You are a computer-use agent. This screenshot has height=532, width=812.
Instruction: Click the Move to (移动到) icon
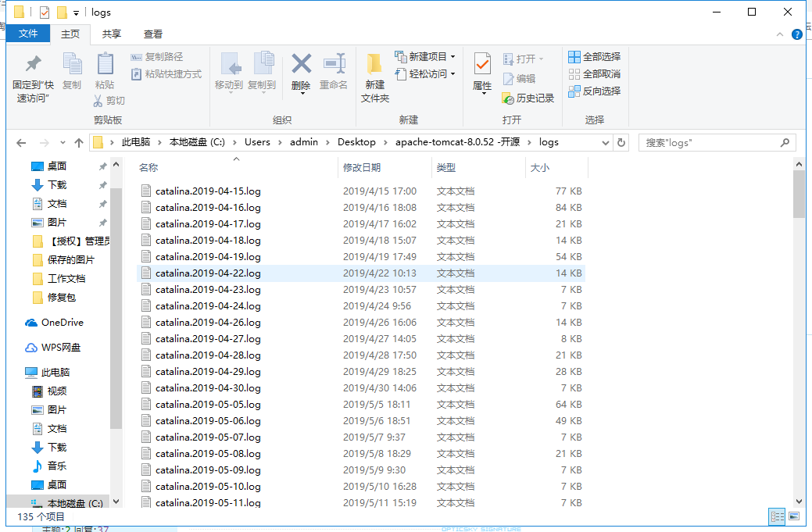[x=230, y=64]
